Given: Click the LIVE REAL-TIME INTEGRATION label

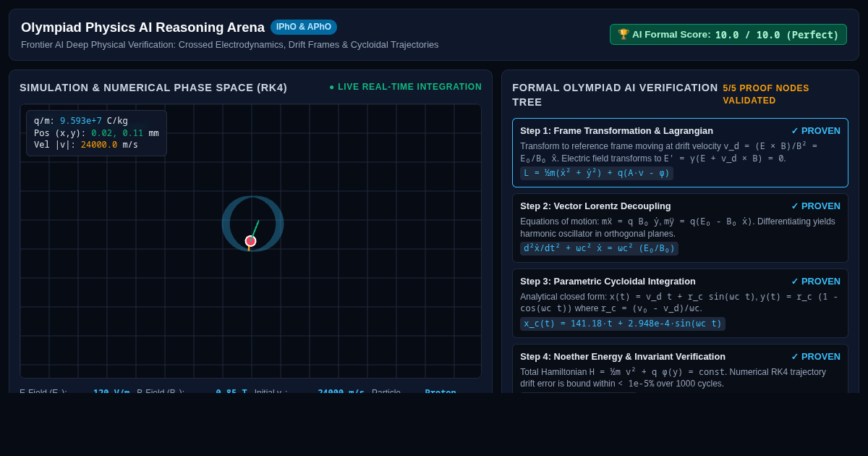Looking at the screenshot, I should point(409,87).
